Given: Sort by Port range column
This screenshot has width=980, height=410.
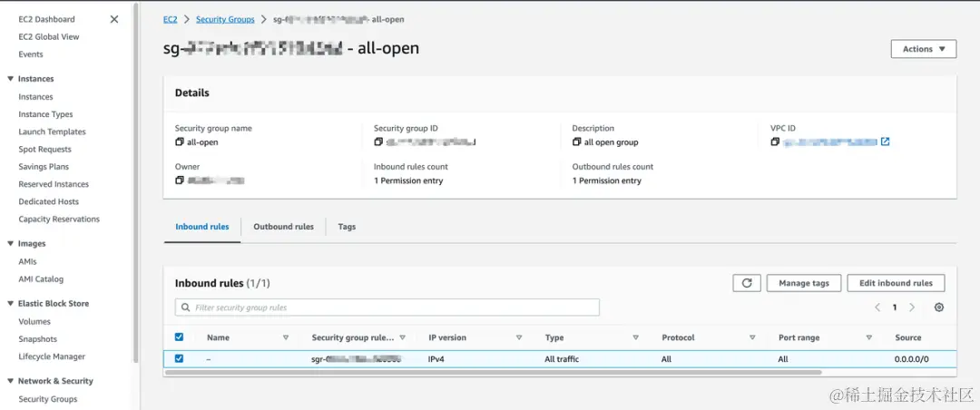Looking at the screenshot, I should 868,337.
